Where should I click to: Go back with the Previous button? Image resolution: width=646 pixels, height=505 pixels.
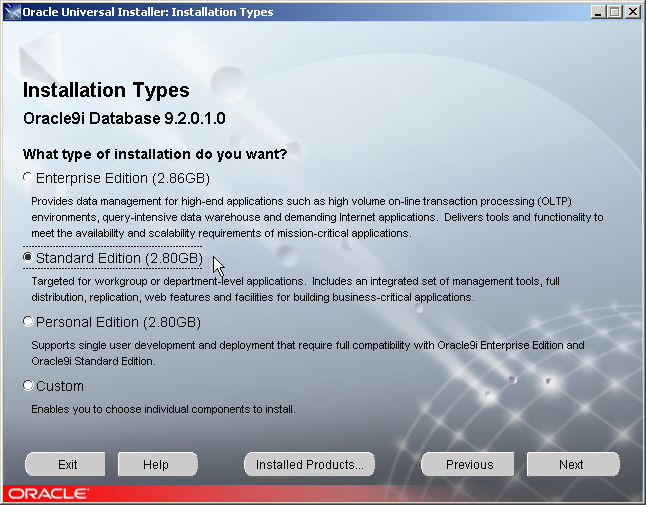[469, 464]
